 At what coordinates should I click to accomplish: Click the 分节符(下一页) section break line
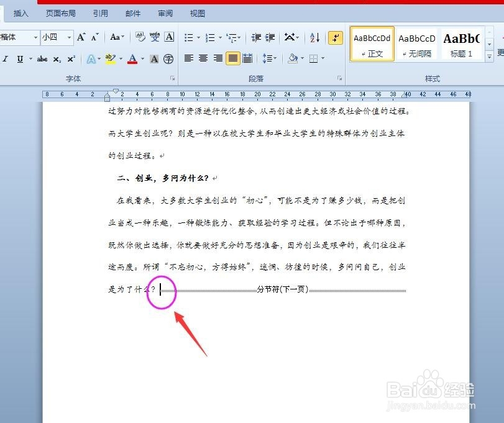point(283,289)
